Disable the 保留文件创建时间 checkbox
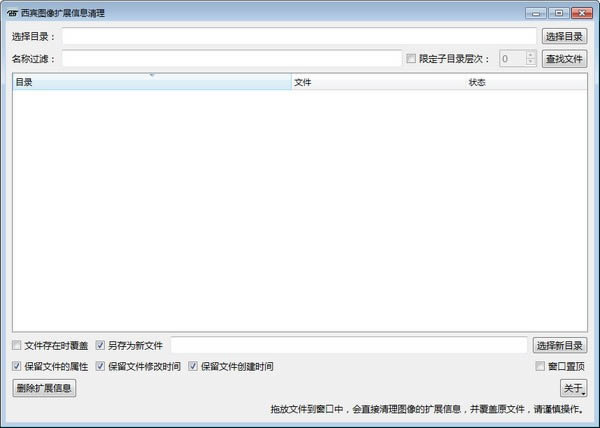This screenshot has width=600, height=428. [x=193, y=366]
